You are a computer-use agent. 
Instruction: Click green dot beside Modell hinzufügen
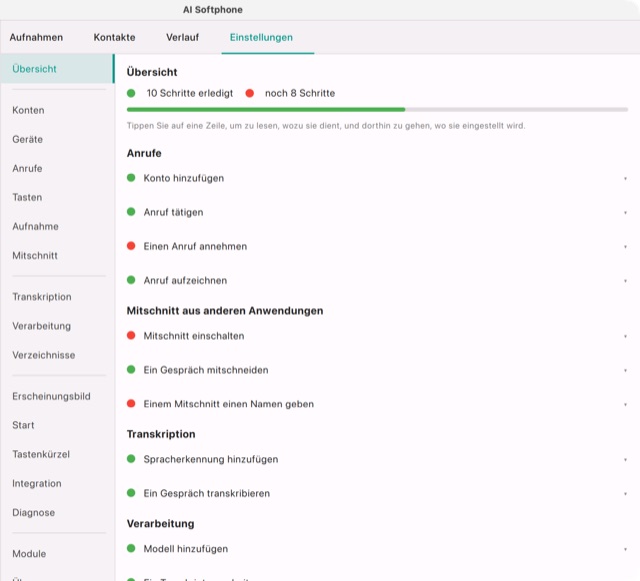(131, 548)
